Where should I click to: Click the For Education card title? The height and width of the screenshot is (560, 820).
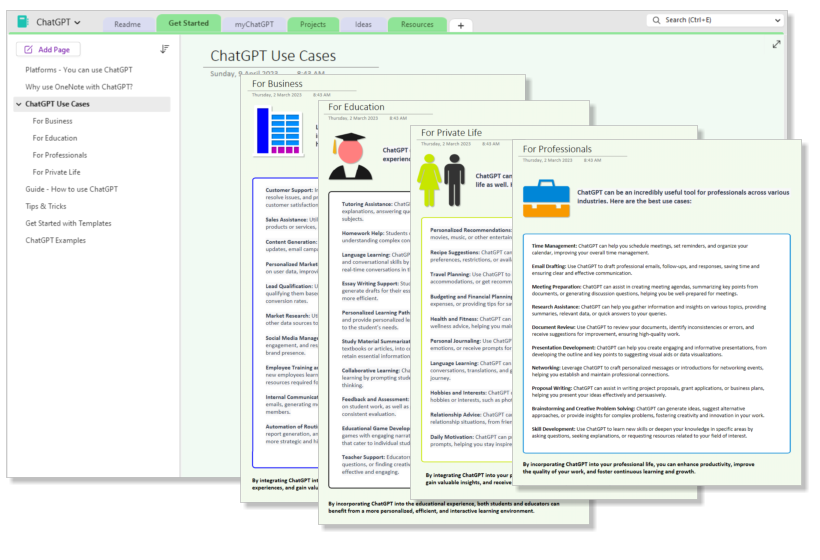tap(356, 107)
